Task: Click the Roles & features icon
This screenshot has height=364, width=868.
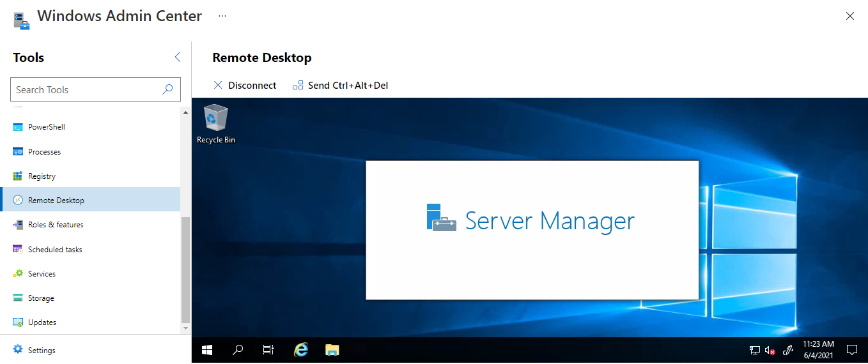Action: (18, 225)
